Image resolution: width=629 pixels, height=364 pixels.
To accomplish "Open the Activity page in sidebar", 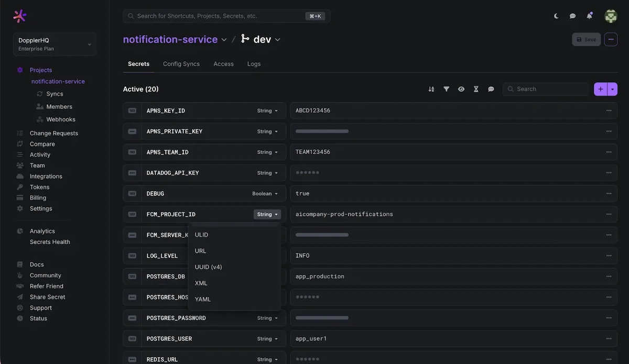I will pos(40,155).
